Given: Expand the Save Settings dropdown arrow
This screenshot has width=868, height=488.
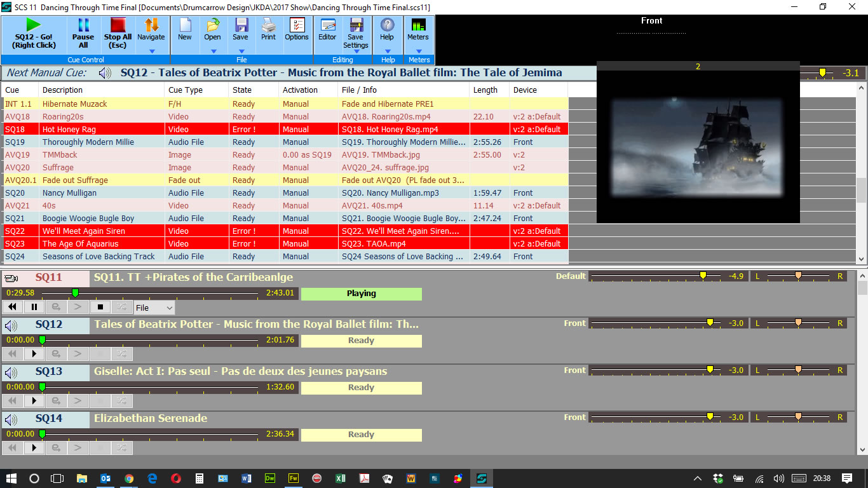Looking at the screenshot, I should [x=356, y=51].
